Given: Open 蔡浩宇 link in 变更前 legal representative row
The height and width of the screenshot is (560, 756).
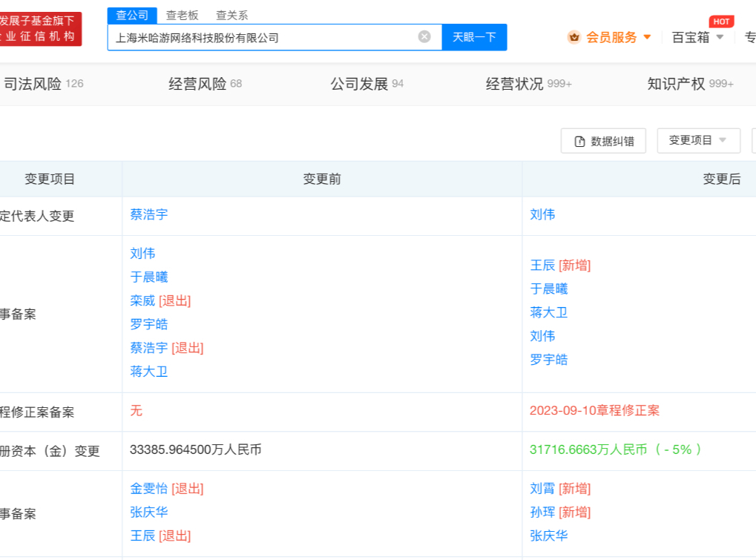Looking at the screenshot, I should pyautogui.click(x=149, y=214).
